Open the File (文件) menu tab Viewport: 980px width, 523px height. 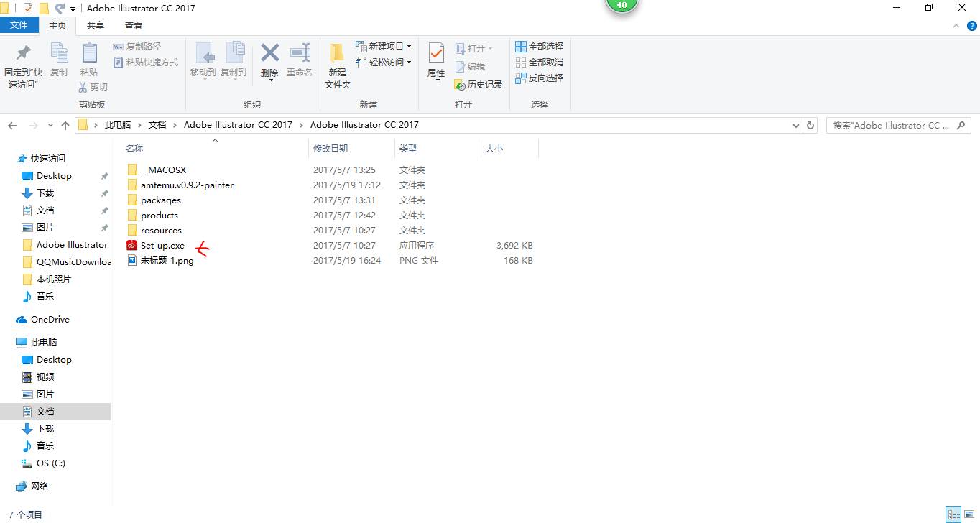click(19, 25)
